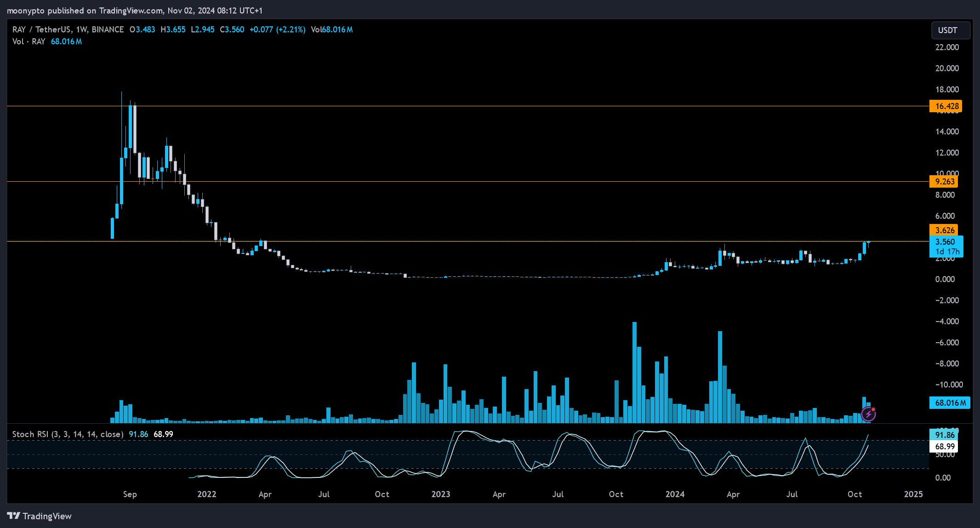Click the 14.000 price scale value
The width and height of the screenshot is (980, 528).
tap(947, 132)
